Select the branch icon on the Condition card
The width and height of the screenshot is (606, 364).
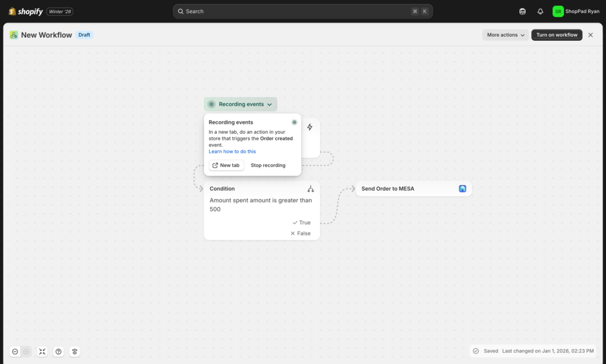pos(311,188)
